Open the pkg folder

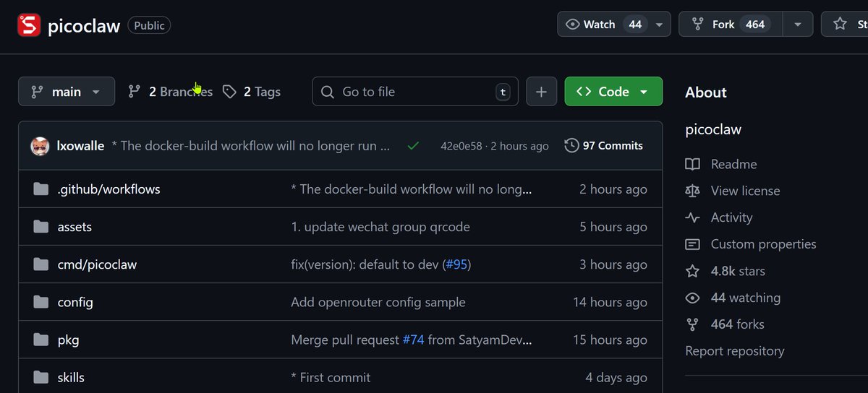pyautogui.click(x=68, y=340)
